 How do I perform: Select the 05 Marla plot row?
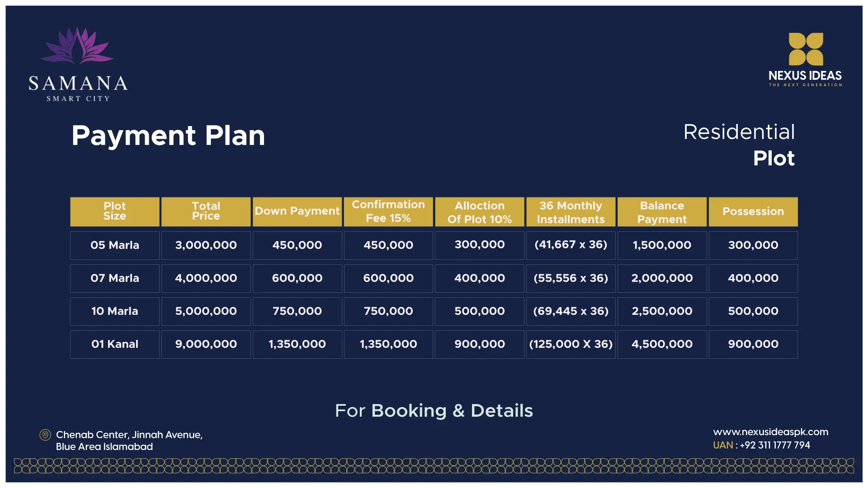point(434,245)
